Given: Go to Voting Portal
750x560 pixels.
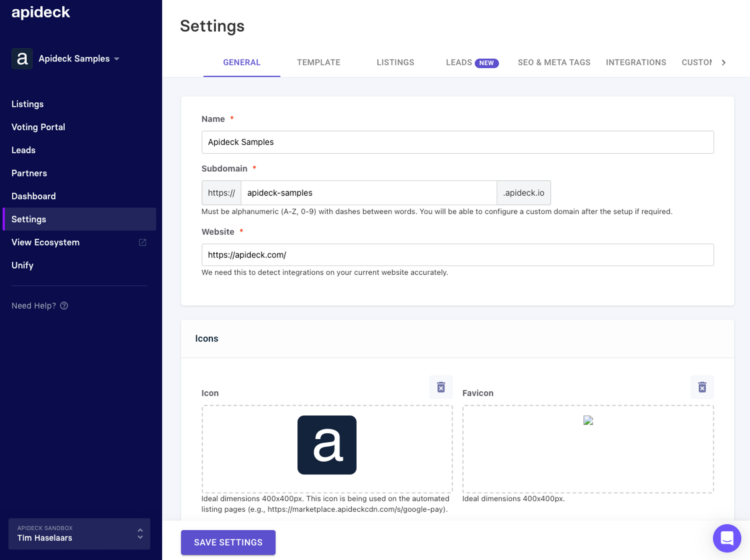Looking at the screenshot, I should click(38, 127).
